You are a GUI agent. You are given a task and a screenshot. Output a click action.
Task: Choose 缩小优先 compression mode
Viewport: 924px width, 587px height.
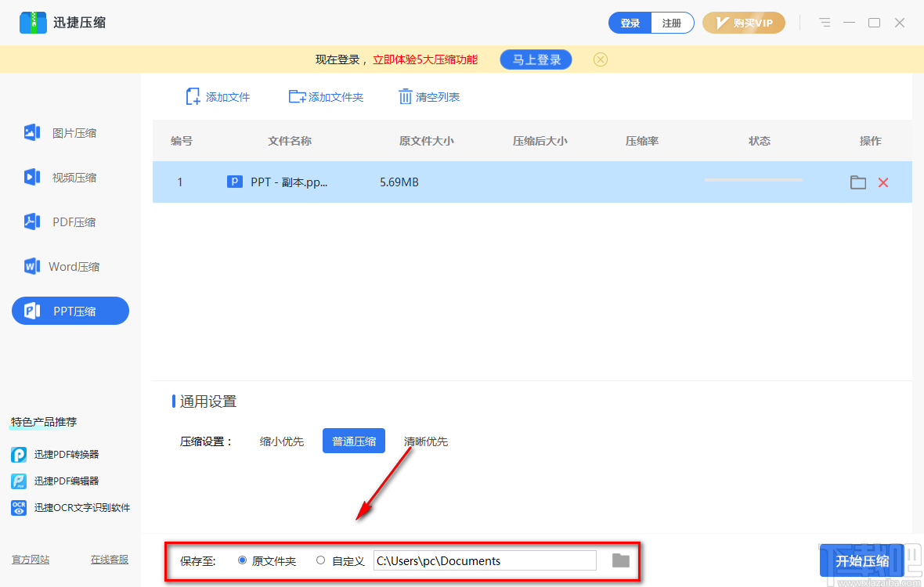pos(282,441)
